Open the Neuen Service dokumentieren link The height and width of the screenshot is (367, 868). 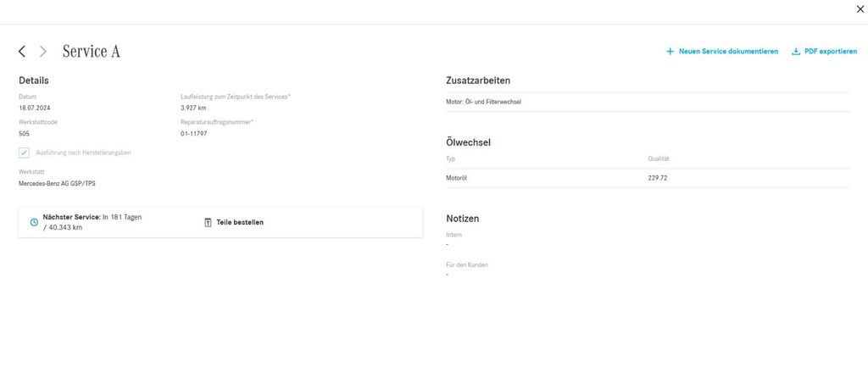(x=728, y=52)
